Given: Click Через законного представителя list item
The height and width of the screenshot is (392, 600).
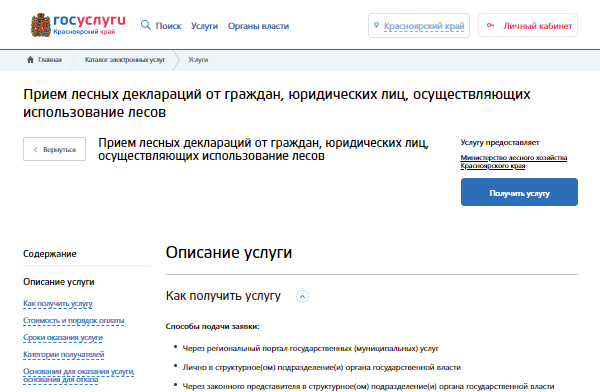Looking at the screenshot, I should pos(368,386).
